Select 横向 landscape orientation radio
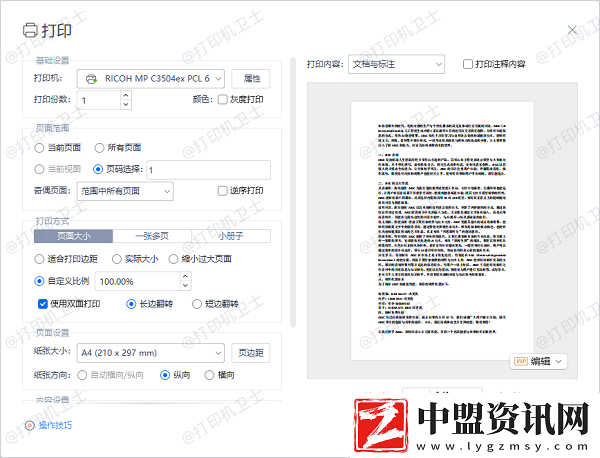Screen dimensions: 600x458 (x=209, y=375)
